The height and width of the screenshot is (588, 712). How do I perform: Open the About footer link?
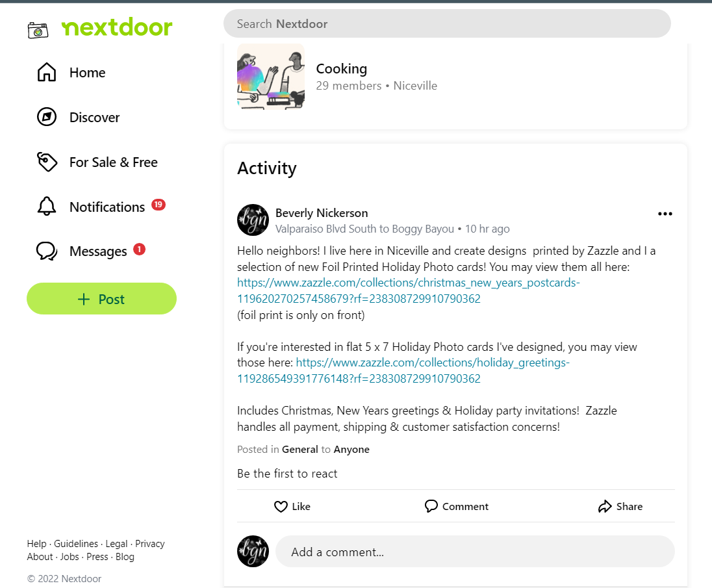(x=40, y=557)
